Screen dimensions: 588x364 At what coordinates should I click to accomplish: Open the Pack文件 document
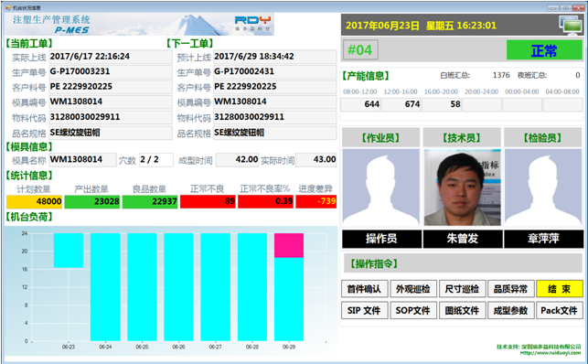[x=560, y=310]
